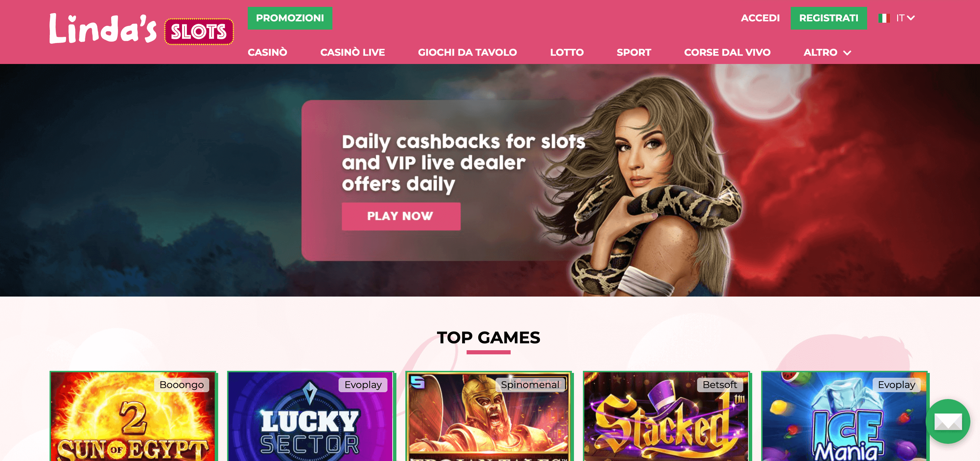Launch the Lucky Sector game thumbnail

(x=310, y=416)
